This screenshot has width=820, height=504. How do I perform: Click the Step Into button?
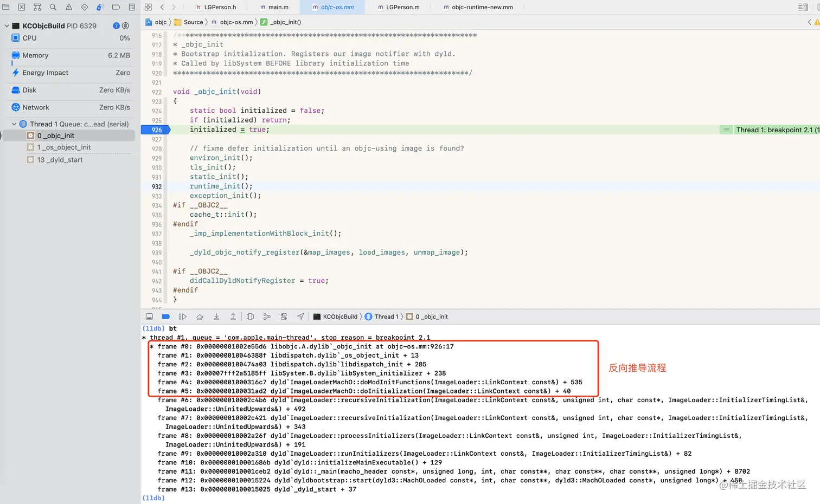tap(216, 316)
